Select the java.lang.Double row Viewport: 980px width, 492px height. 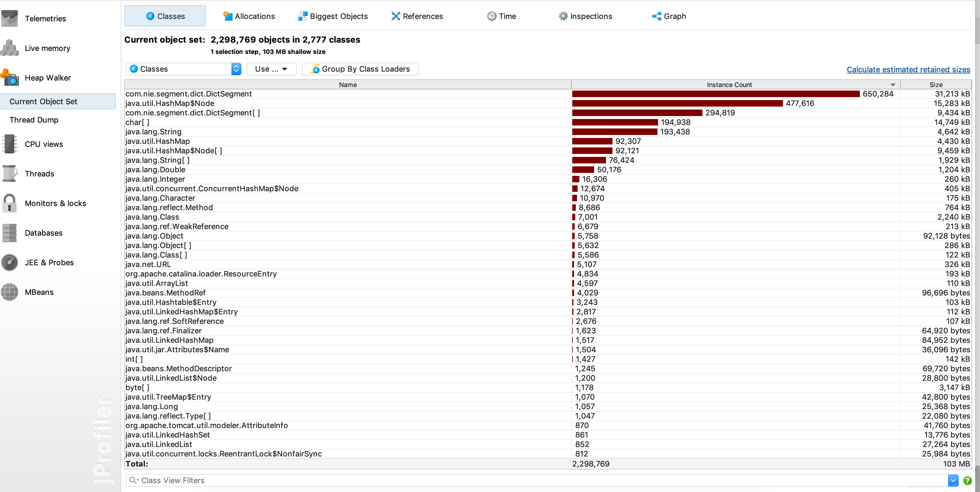click(x=548, y=169)
